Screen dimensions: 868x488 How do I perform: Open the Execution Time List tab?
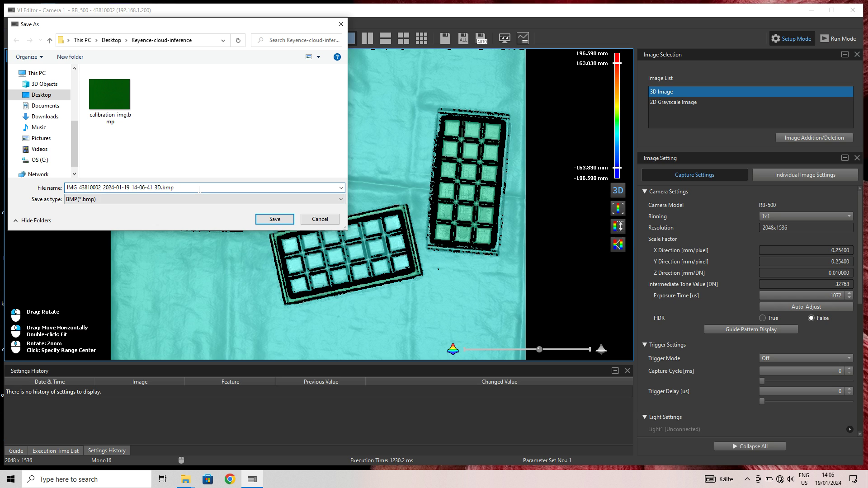[55, 450]
